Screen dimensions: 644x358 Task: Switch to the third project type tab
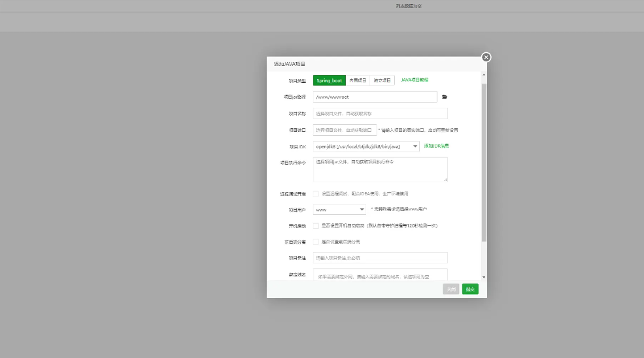click(x=382, y=80)
